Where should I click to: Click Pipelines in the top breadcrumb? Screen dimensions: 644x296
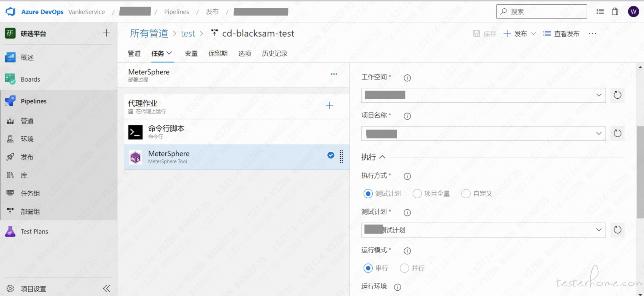click(176, 12)
